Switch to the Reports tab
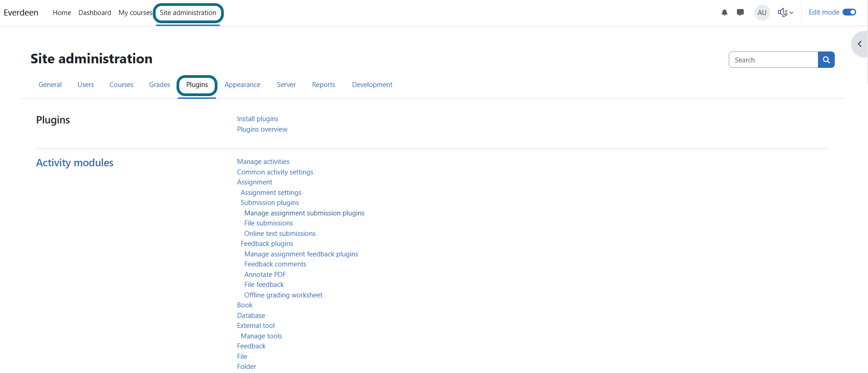 click(x=323, y=85)
